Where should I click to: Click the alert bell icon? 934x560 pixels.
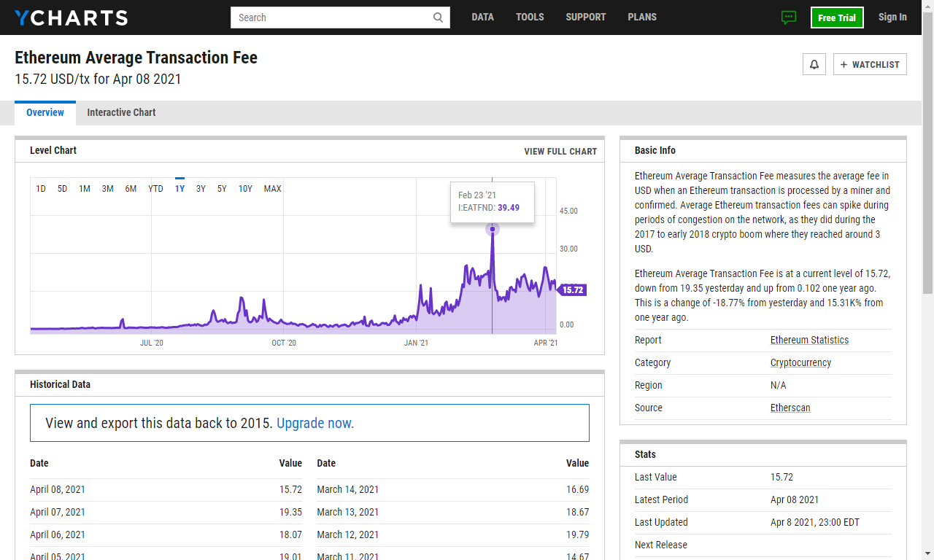(x=814, y=64)
